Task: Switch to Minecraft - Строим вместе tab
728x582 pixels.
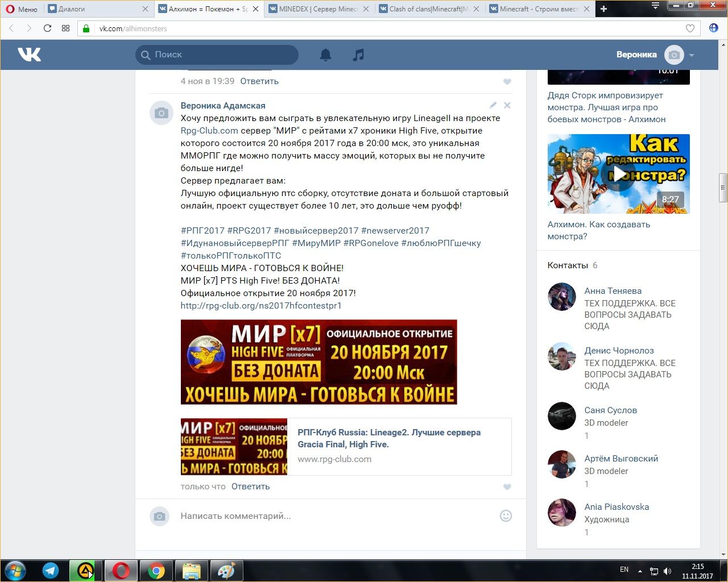Action: (x=540, y=9)
